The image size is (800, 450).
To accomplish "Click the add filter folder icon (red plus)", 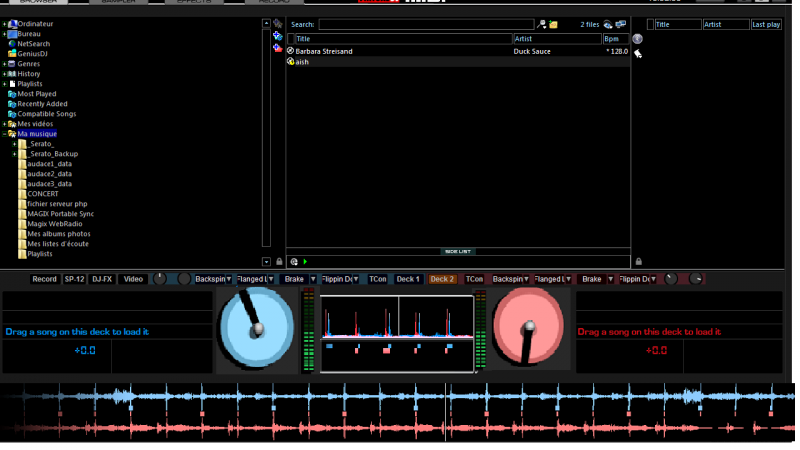I will [x=277, y=47].
